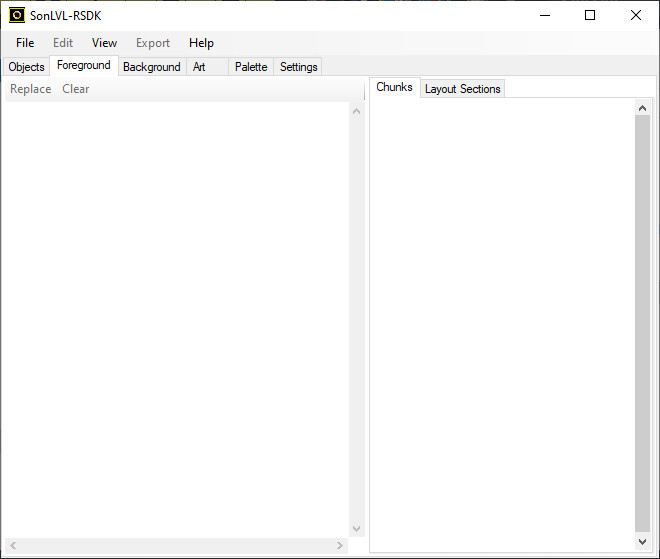Image resolution: width=660 pixels, height=559 pixels.
Task: Switch to the Objects tab
Action: coord(26,67)
